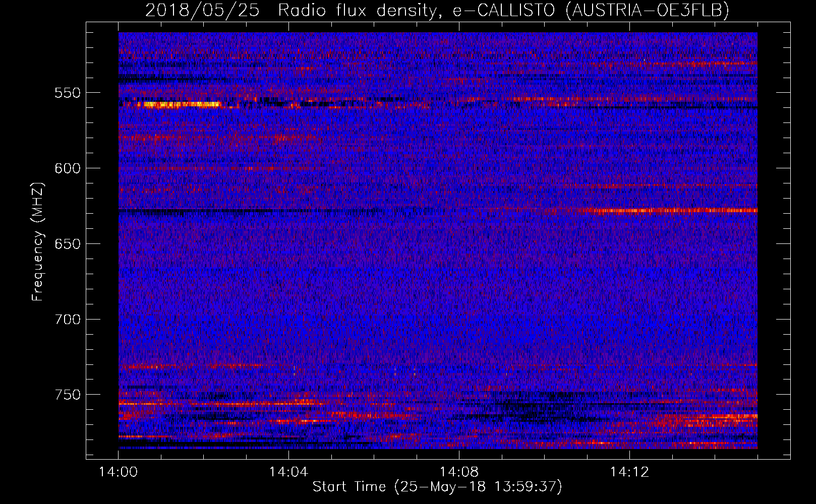Click the 14:04 time axis label
This screenshot has width=816, height=504.
pos(288,472)
